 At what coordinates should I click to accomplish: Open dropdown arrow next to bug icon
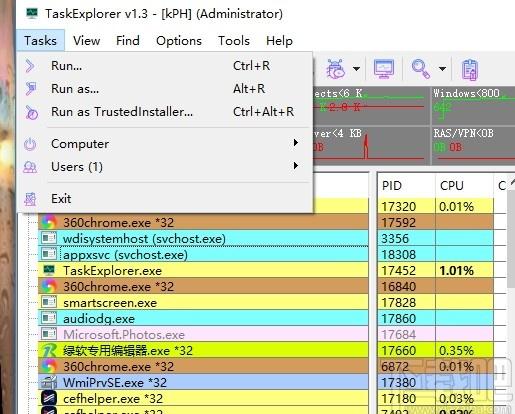[x=356, y=69]
